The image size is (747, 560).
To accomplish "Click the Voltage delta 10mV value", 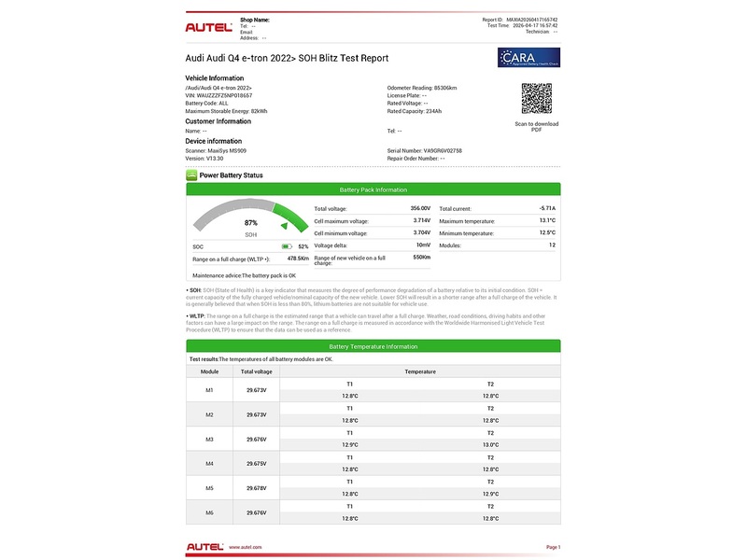I will point(423,245).
